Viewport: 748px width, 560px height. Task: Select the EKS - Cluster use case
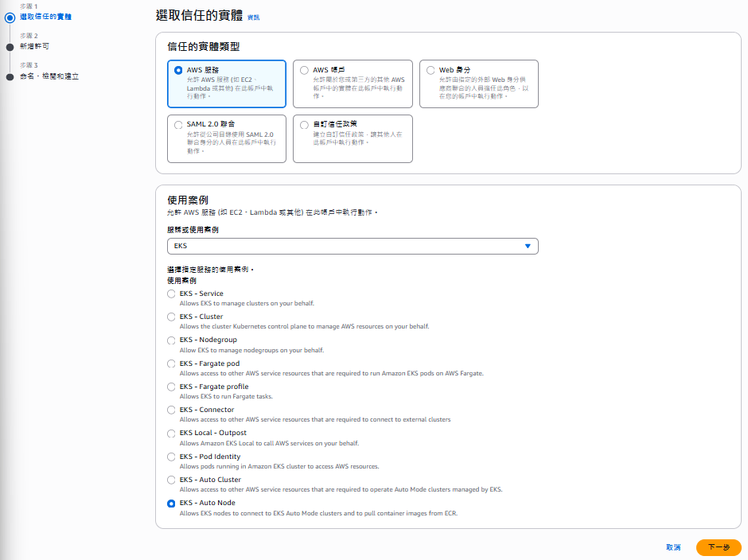pyautogui.click(x=171, y=317)
